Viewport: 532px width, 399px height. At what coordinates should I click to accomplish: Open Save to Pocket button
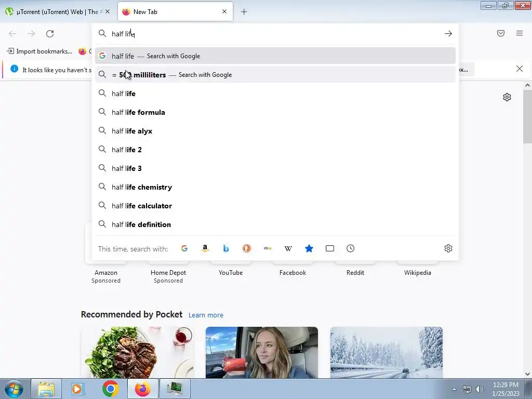[501, 33]
